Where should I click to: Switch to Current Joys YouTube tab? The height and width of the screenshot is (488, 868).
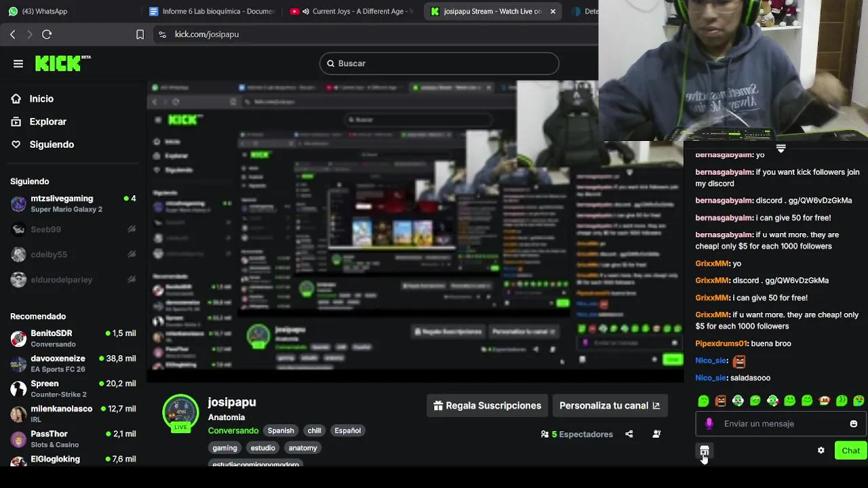click(x=351, y=11)
